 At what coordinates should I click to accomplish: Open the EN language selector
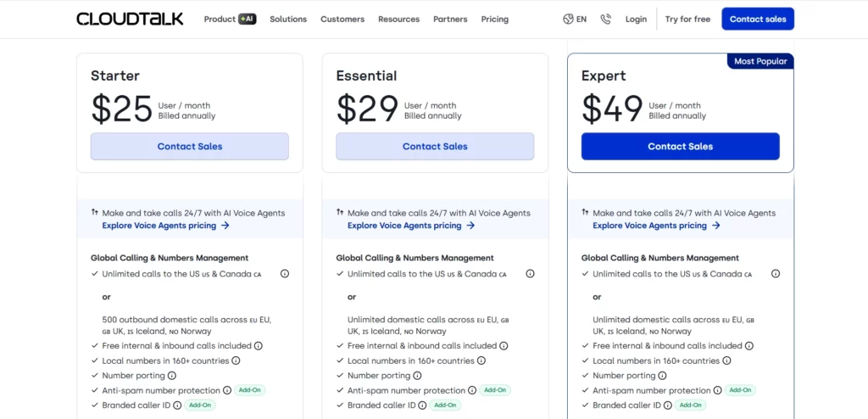coord(575,20)
